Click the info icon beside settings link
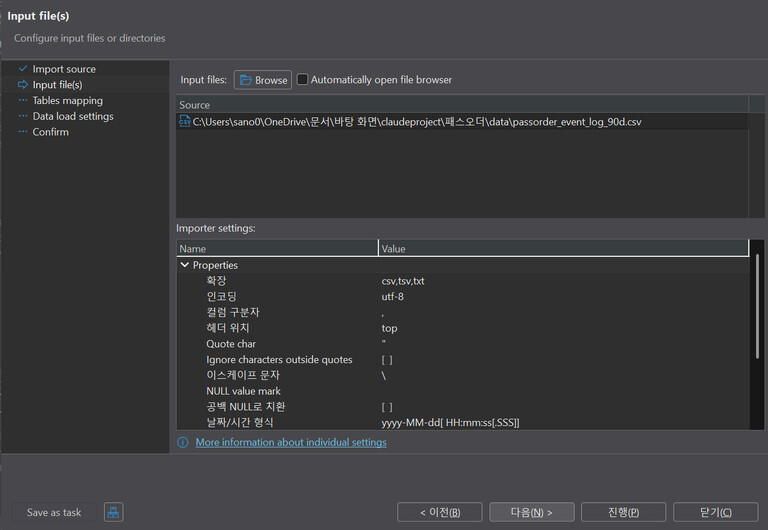Screen dimensions: 768x530 (x=183, y=442)
